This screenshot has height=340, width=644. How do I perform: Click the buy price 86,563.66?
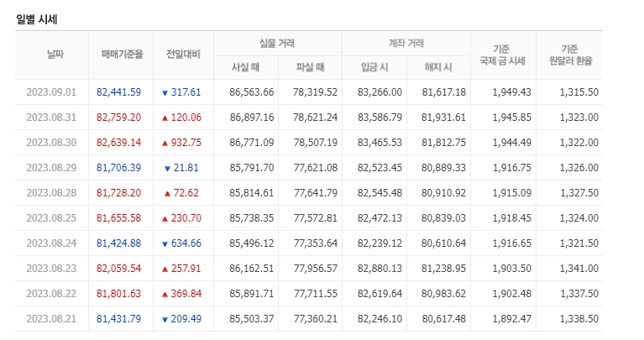252,92
